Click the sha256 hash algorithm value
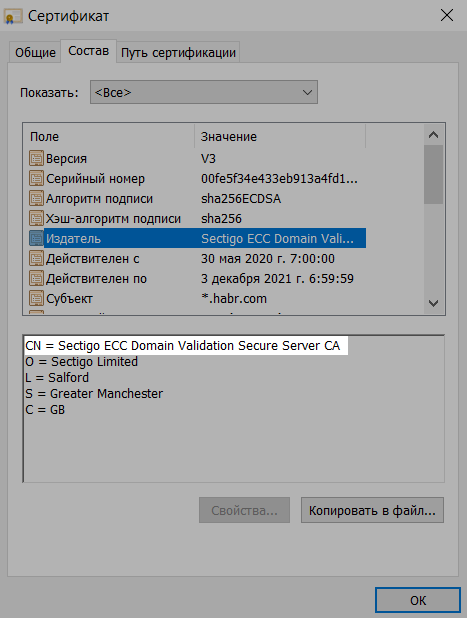Screen dimensions: 467x618 point(221,218)
